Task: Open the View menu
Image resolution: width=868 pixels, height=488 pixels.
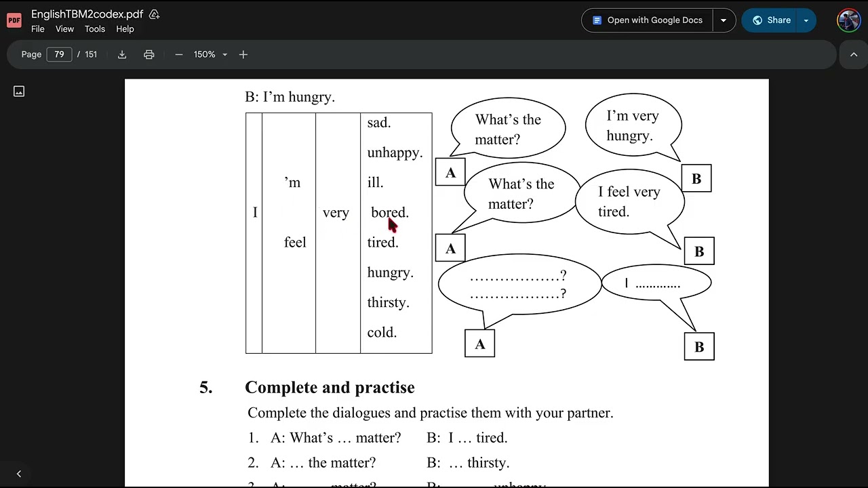Action: coord(64,29)
